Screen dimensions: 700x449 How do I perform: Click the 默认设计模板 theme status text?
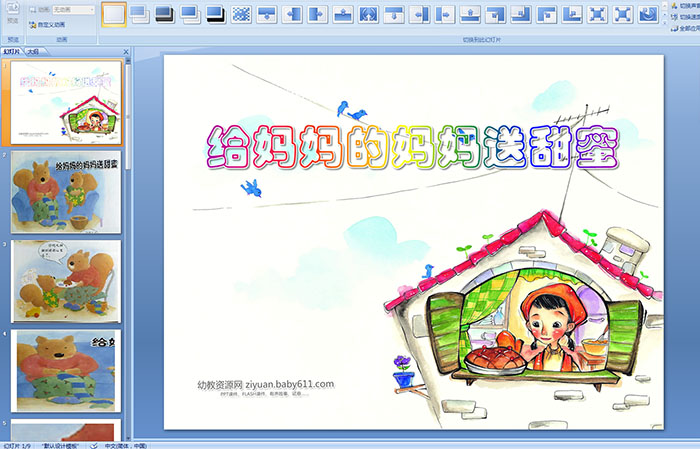click(x=60, y=445)
